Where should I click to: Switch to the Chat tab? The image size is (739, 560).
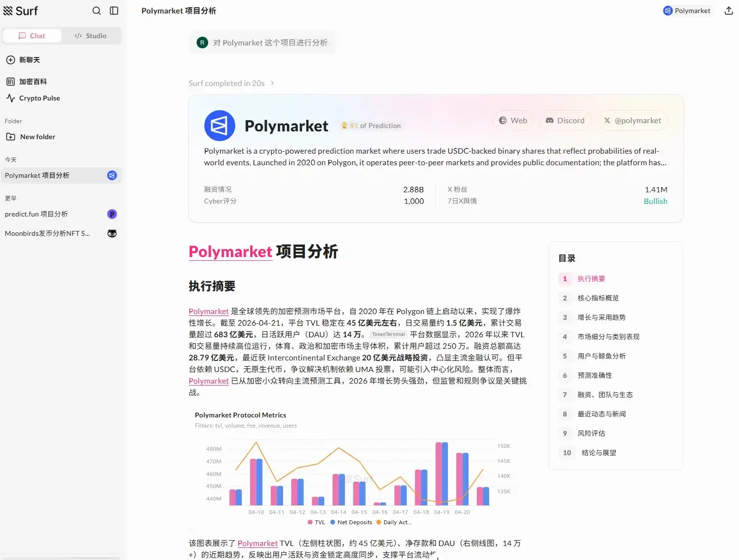tap(32, 36)
